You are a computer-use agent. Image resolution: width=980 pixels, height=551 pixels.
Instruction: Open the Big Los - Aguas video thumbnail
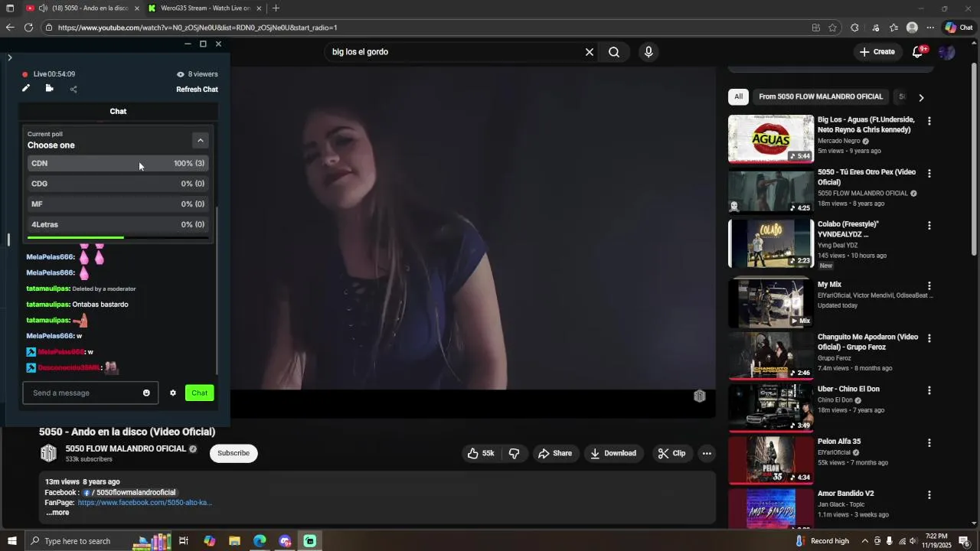[x=771, y=139]
